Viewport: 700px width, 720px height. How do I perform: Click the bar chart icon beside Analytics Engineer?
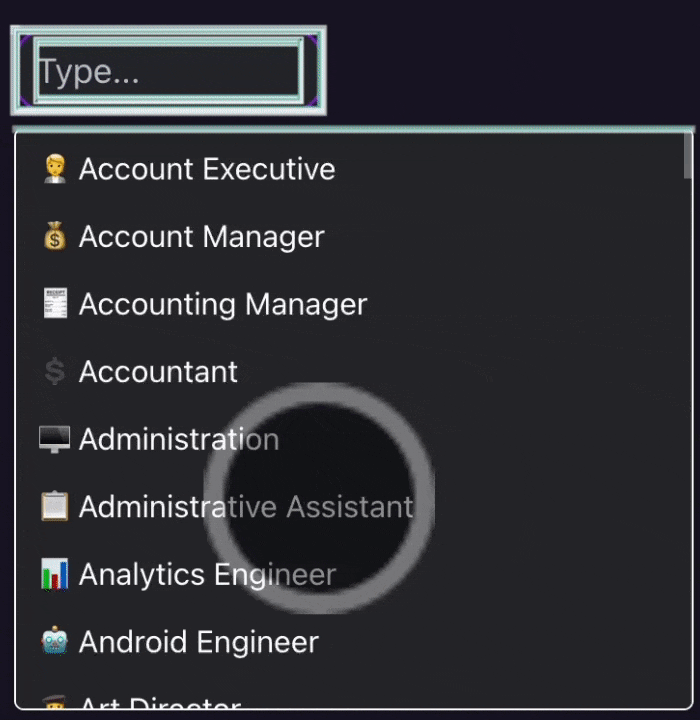55,574
